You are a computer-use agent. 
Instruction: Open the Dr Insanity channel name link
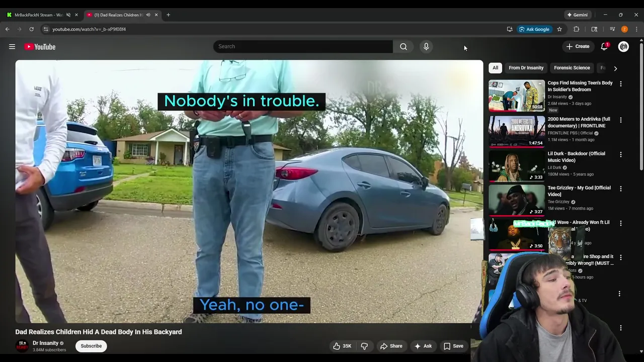point(45,343)
